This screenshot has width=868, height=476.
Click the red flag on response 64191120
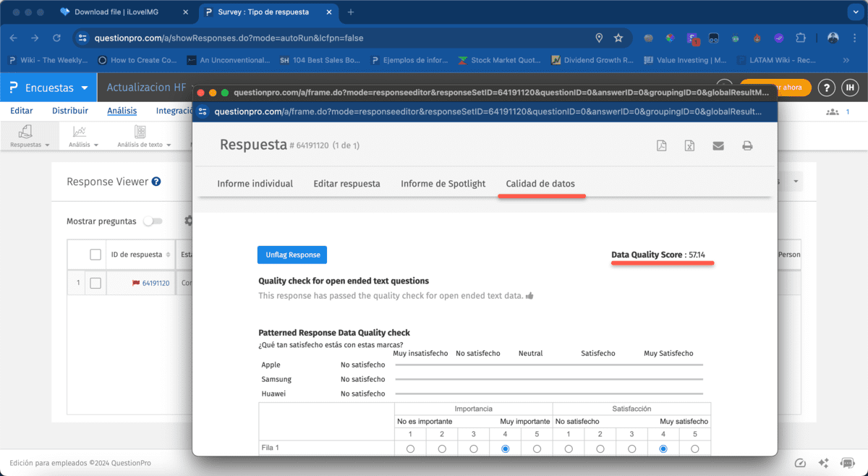[135, 283]
